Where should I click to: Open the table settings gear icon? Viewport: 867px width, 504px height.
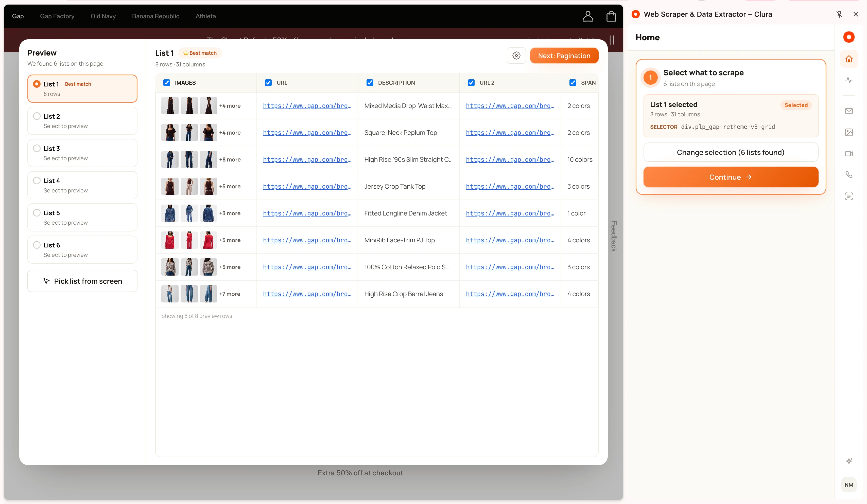[516, 56]
